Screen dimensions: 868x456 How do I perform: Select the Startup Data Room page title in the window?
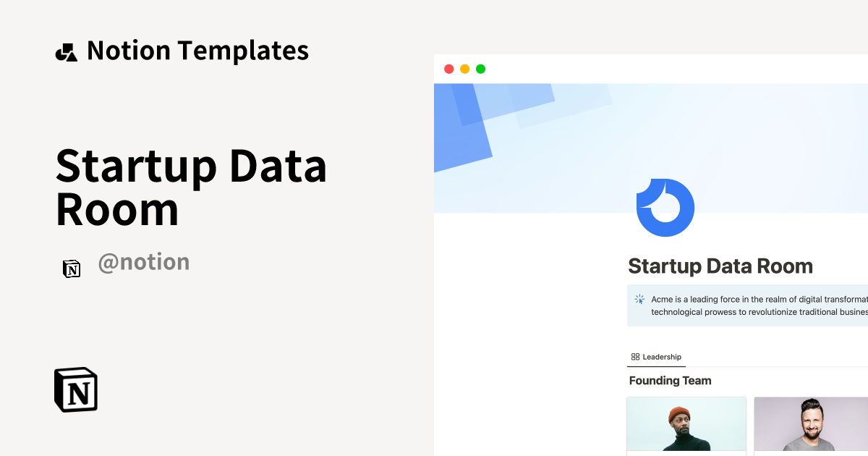coord(720,266)
